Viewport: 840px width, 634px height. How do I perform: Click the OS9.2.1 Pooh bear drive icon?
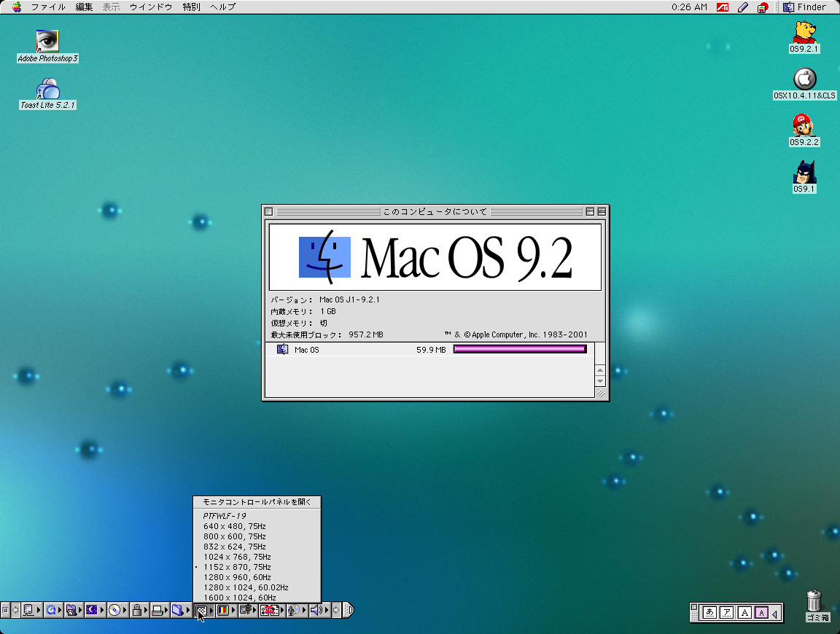click(804, 33)
